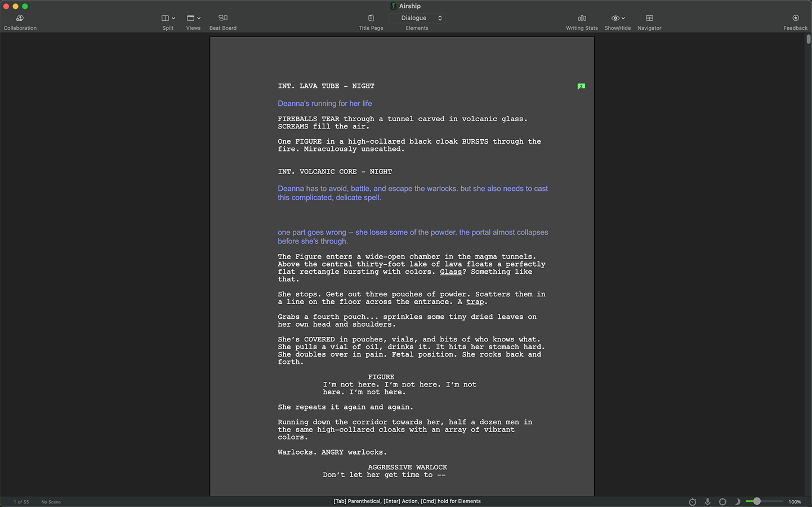Start the stopwatch timer in status bar
Viewport: 812px width, 507px height.
tap(693, 501)
